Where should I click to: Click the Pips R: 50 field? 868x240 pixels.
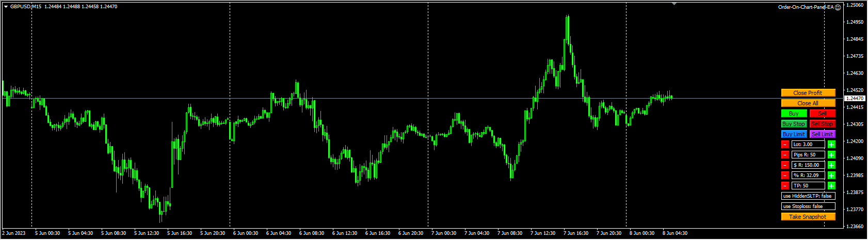click(x=808, y=155)
